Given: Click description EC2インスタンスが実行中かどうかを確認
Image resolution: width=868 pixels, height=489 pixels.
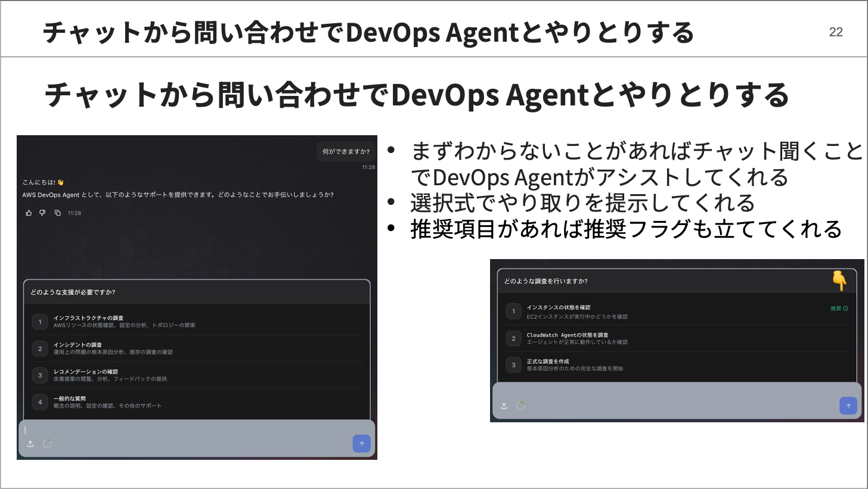Looking at the screenshot, I should (577, 317).
